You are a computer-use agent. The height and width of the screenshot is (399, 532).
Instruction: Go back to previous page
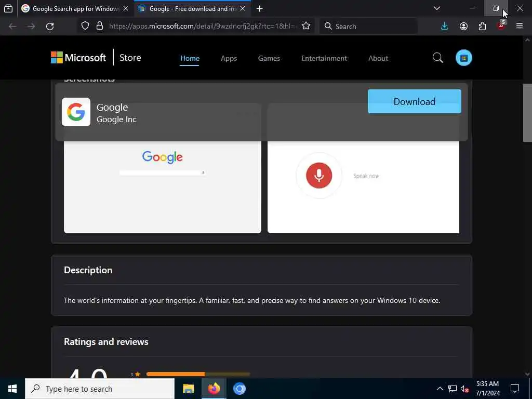coord(12,26)
